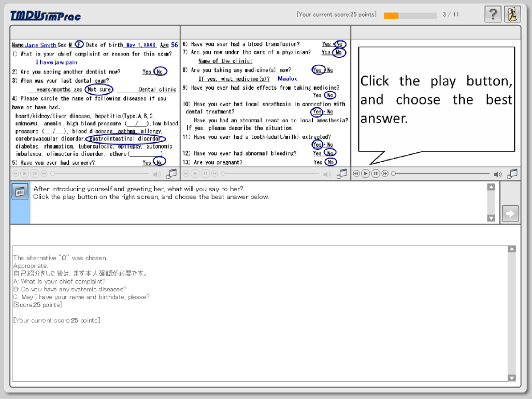Click the next arrow button
The image size is (532, 399).
pos(510,213)
